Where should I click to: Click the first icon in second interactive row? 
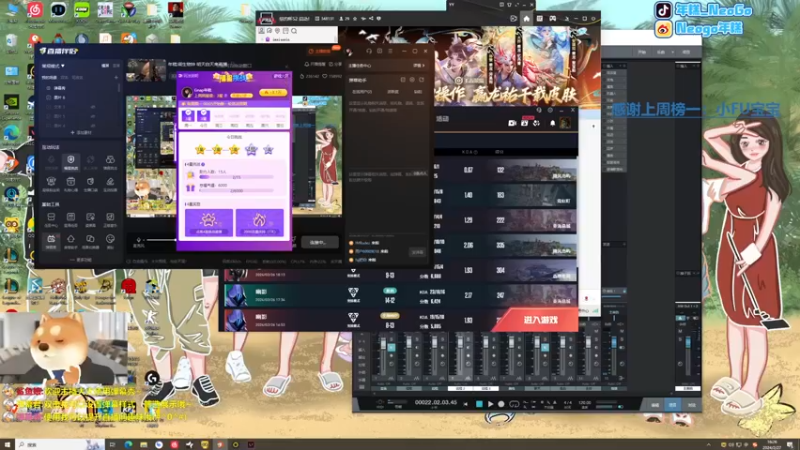point(51,184)
